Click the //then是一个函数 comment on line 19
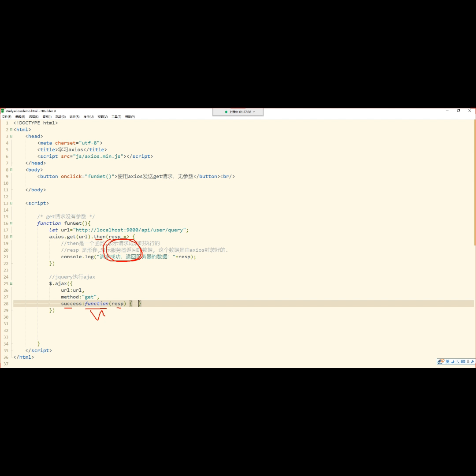The width and height of the screenshot is (476, 476). (110, 243)
